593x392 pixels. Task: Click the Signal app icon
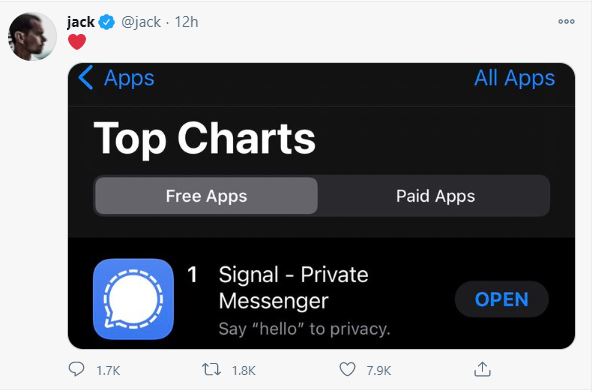133,299
